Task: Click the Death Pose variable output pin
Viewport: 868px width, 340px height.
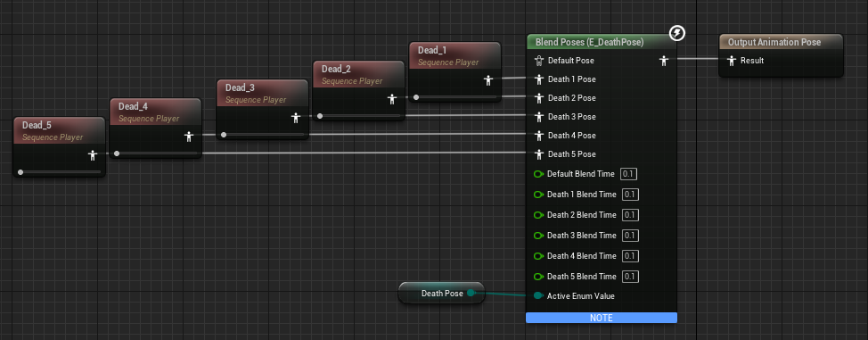Action: (471, 293)
